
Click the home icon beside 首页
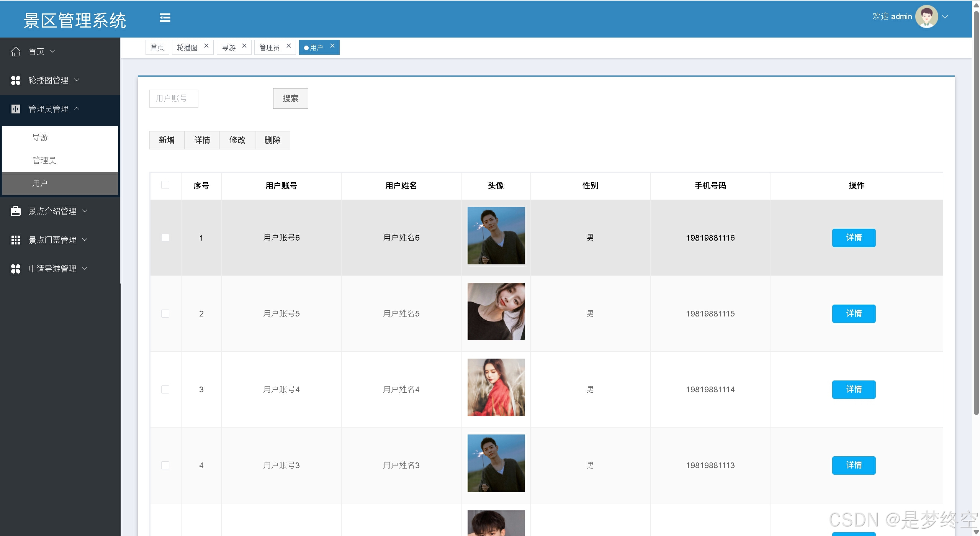coord(16,51)
